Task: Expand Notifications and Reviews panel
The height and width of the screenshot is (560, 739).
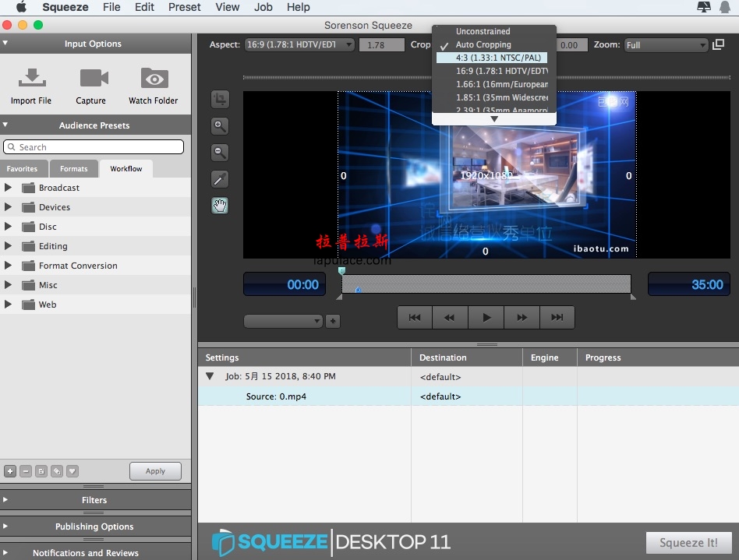Action: (5, 552)
